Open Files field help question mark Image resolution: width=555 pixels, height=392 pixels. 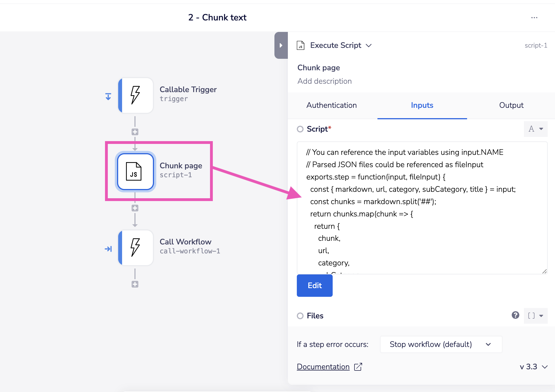coord(515,315)
